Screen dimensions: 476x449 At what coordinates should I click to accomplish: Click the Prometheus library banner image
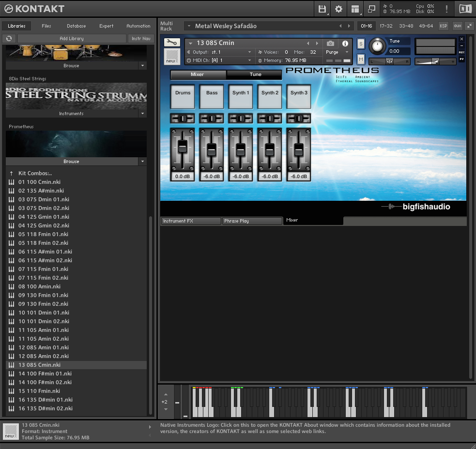point(76,144)
